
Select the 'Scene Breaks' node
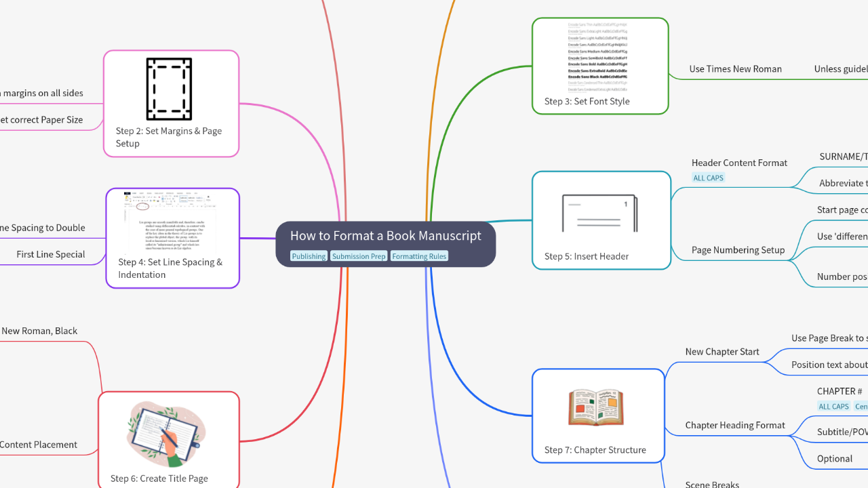[x=711, y=484]
